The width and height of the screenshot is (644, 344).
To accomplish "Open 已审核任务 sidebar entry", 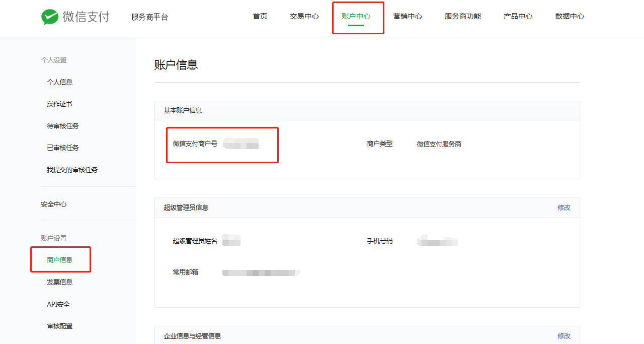I will pos(63,148).
